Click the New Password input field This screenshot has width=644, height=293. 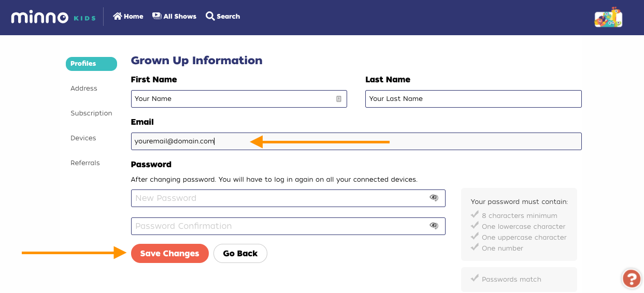coord(280,198)
